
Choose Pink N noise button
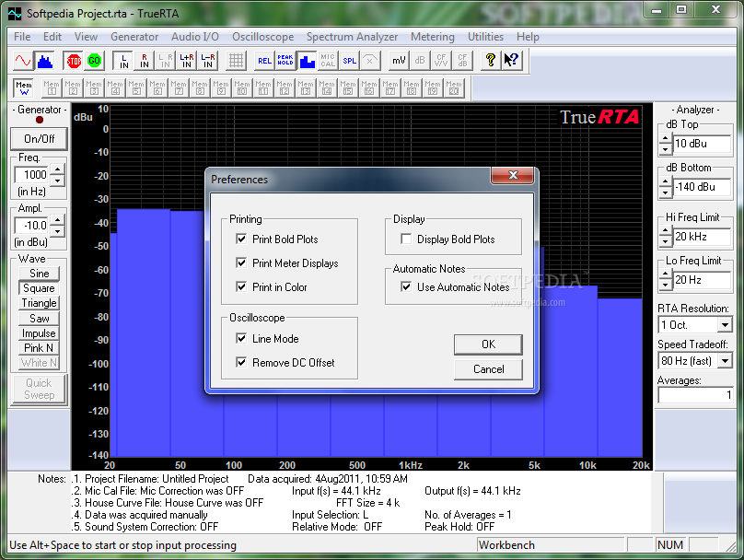[39, 348]
